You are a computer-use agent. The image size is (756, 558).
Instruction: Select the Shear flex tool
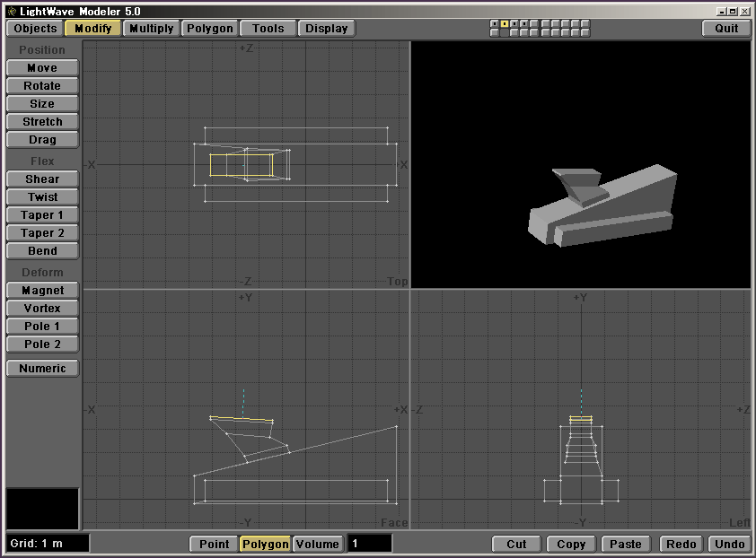click(42, 179)
